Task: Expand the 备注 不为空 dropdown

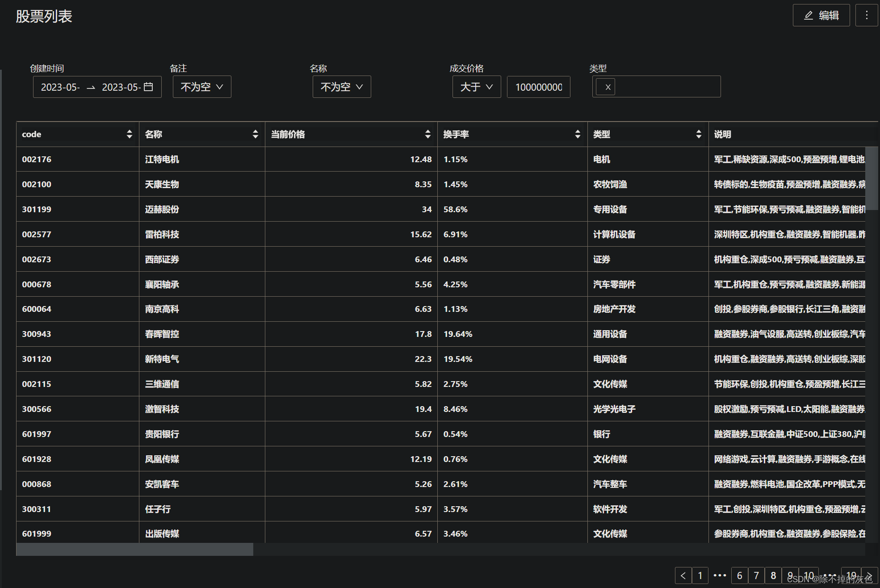Action: point(202,87)
